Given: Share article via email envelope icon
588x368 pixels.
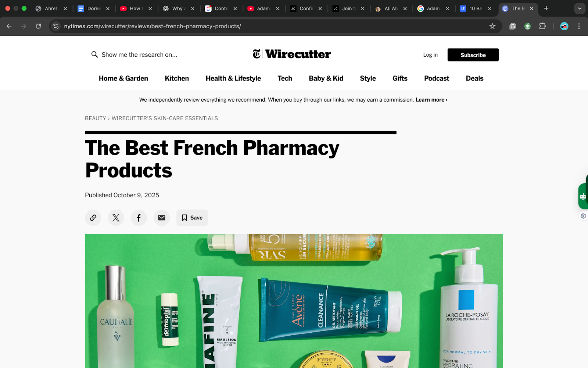Looking at the screenshot, I should point(161,218).
